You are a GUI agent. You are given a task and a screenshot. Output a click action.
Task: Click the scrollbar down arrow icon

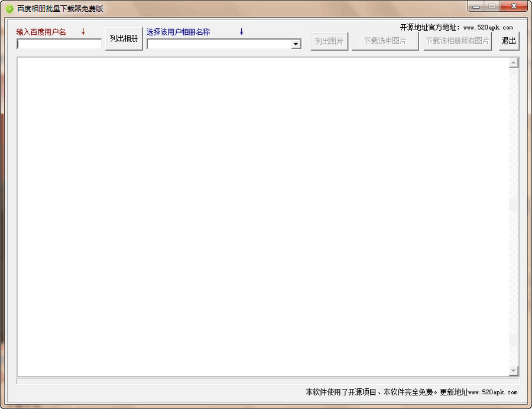pyautogui.click(x=512, y=372)
